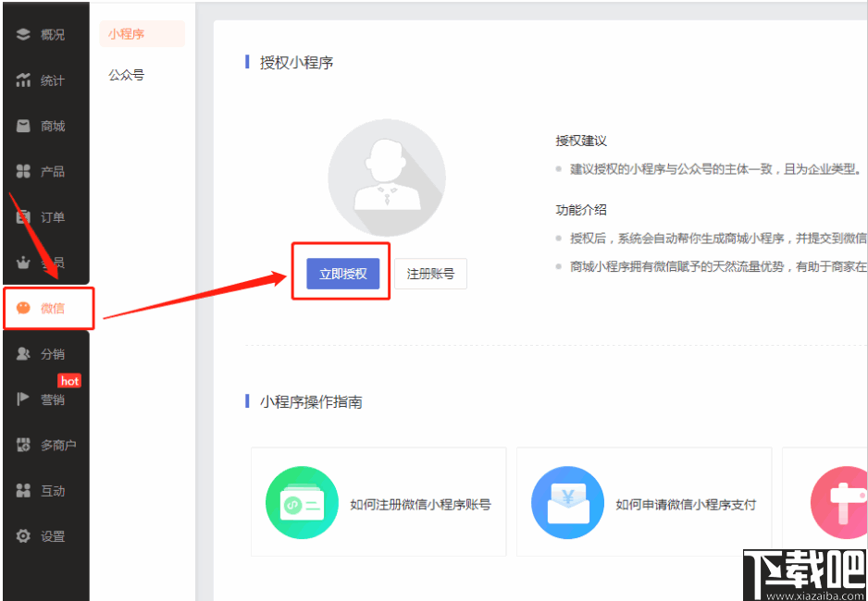Click the 分销 people icon
Image resolution: width=868 pixels, height=601 pixels.
pos(23,354)
